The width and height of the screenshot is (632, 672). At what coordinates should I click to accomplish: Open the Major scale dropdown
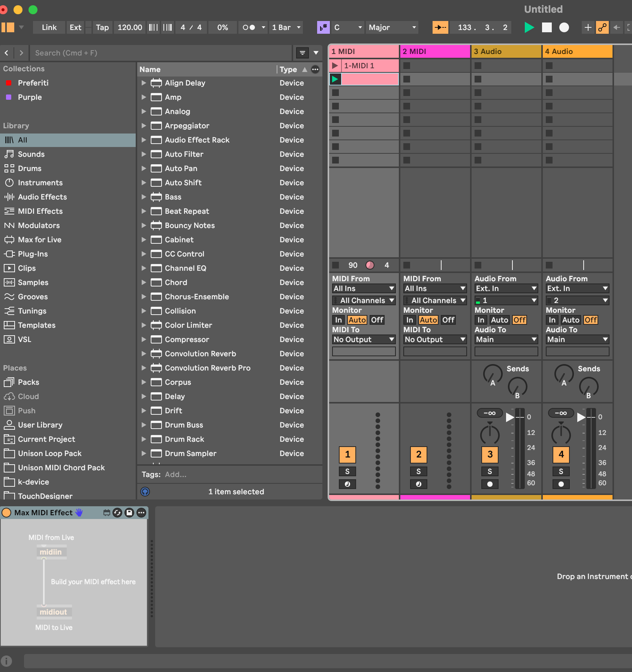[392, 27]
